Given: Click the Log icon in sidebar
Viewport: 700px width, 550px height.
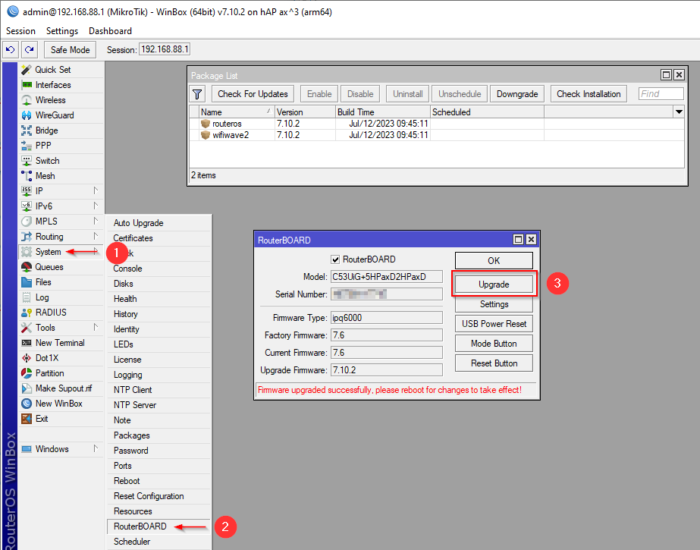Looking at the screenshot, I should [27, 297].
